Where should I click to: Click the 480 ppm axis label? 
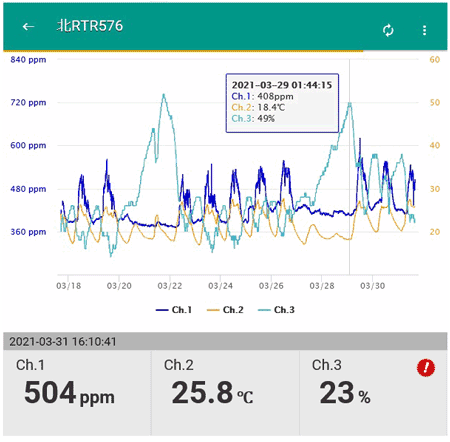pyautogui.click(x=28, y=189)
